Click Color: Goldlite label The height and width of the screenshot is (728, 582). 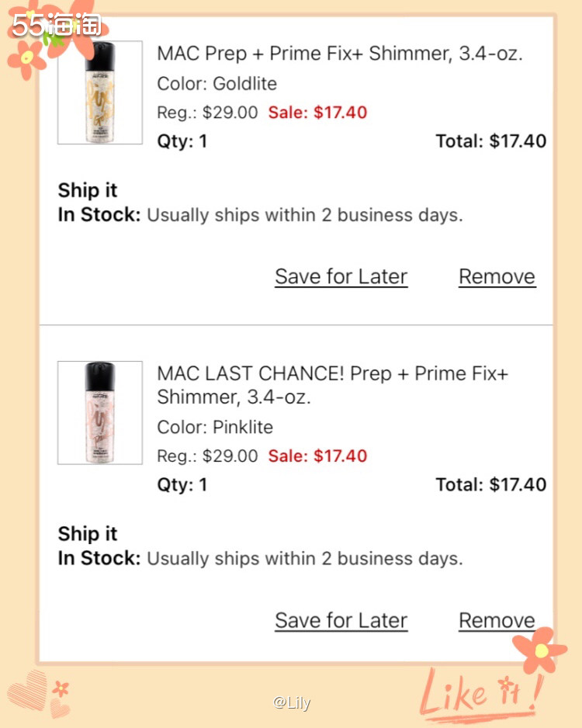point(217,84)
